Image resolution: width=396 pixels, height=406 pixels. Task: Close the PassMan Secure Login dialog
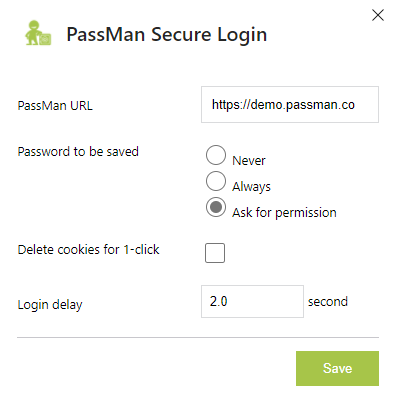(378, 15)
